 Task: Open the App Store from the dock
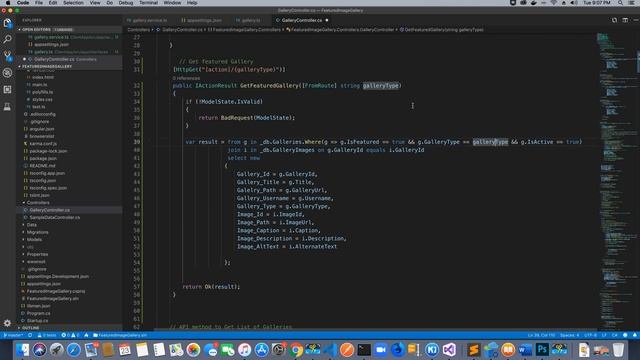(261, 350)
